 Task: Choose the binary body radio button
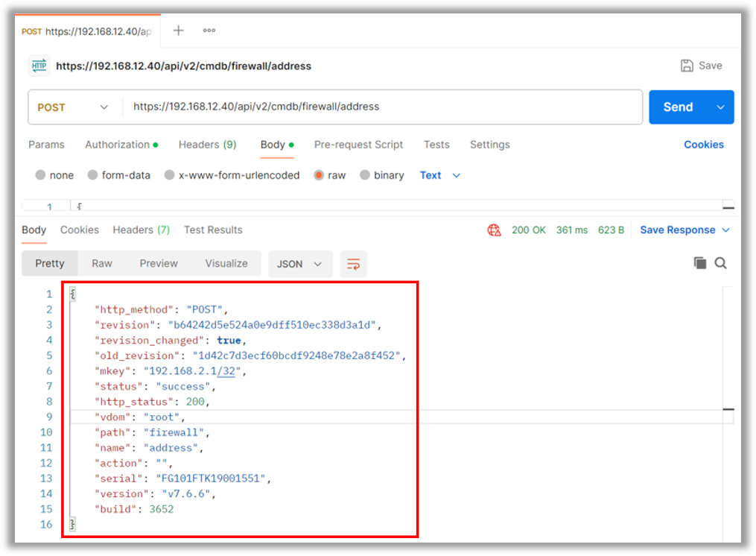click(365, 175)
